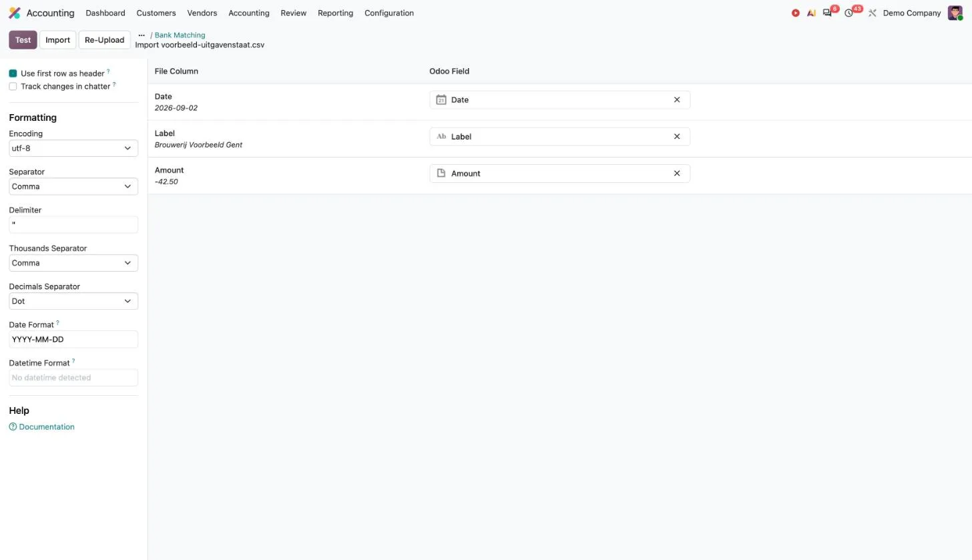Open the Thousands Separator dropdown
Viewport: 972px width, 560px height.
tap(73, 263)
